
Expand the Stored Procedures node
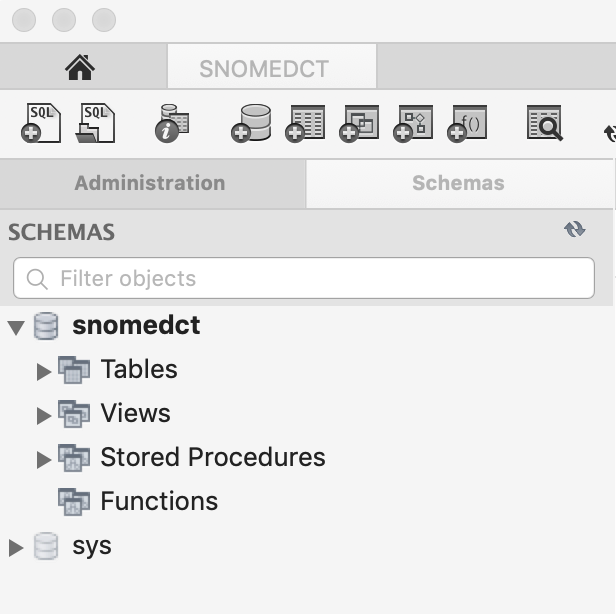[44, 459]
